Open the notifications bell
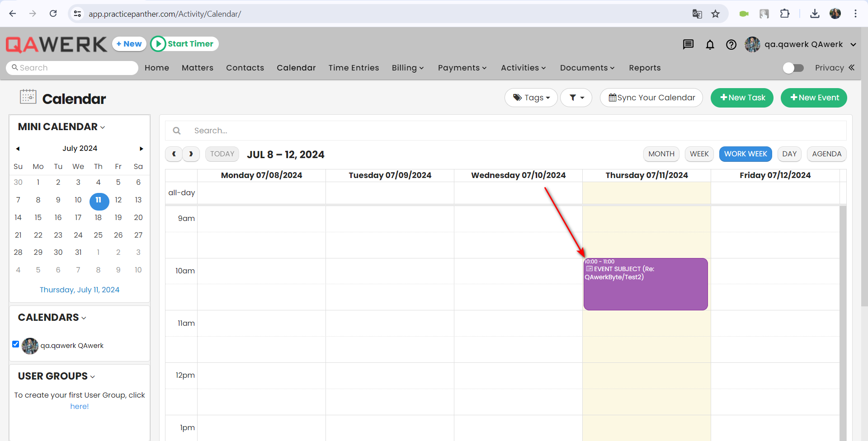Screen dimensions: 868x441 tap(710, 44)
